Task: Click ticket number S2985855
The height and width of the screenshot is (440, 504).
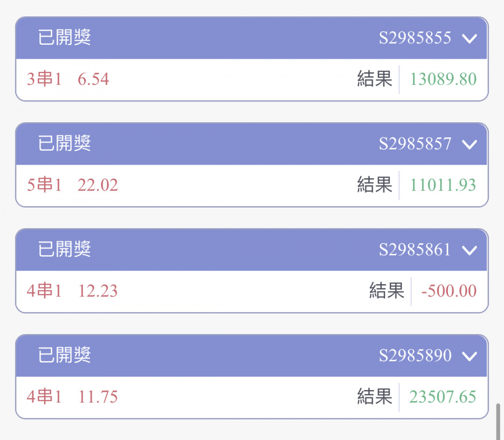Action: point(415,38)
